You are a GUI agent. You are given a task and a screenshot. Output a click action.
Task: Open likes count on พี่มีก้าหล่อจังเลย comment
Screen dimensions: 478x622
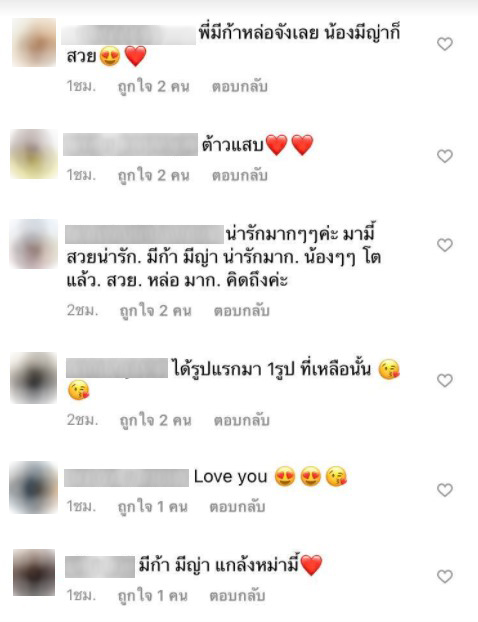click(154, 86)
